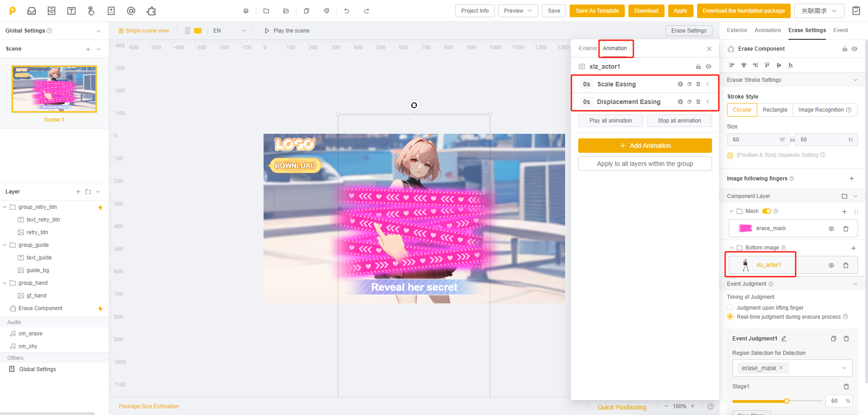Viewport: 868px width, 415px height.
Task: Switch to the Exterior tab in right panel
Action: click(x=737, y=30)
